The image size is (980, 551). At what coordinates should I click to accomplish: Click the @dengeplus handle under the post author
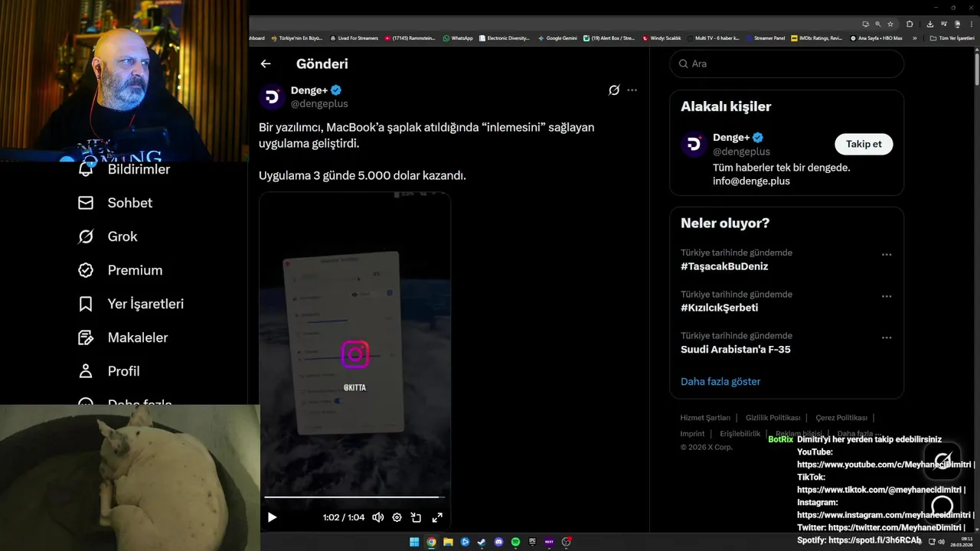319,104
